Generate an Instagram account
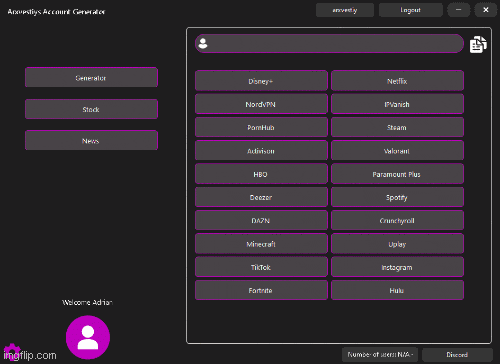Image resolution: width=500 pixels, height=364 pixels. 397,267
